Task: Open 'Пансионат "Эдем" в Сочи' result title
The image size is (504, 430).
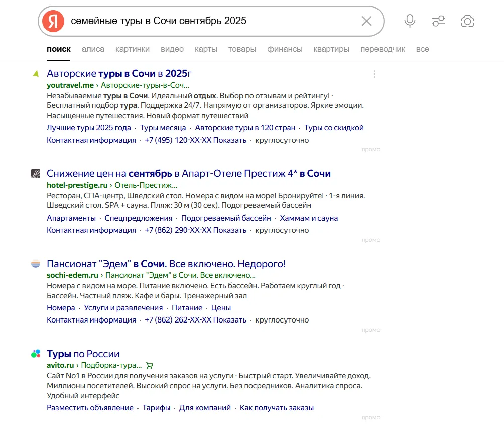Action: click(166, 264)
